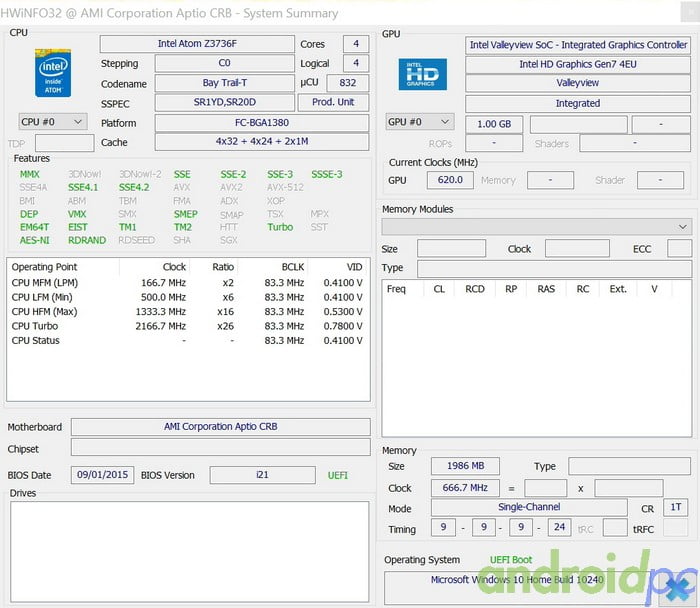Click the Intel Inside Atom logo
The width and height of the screenshot is (700, 608).
[53, 73]
